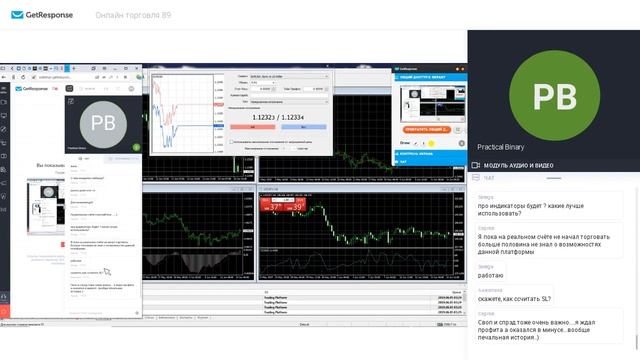
Task: Open a new browser tab with the plus icon
Action: pos(74,68)
